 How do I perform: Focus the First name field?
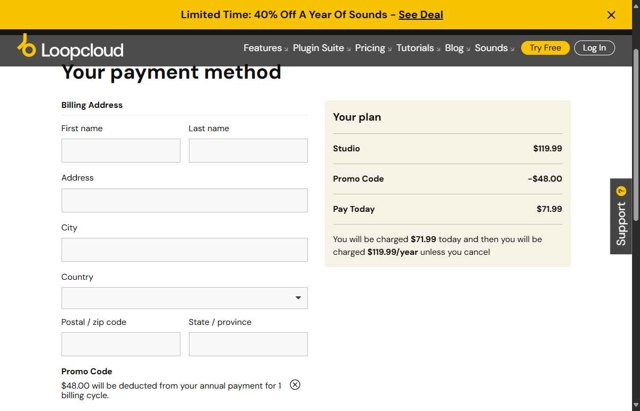[121, 150]
